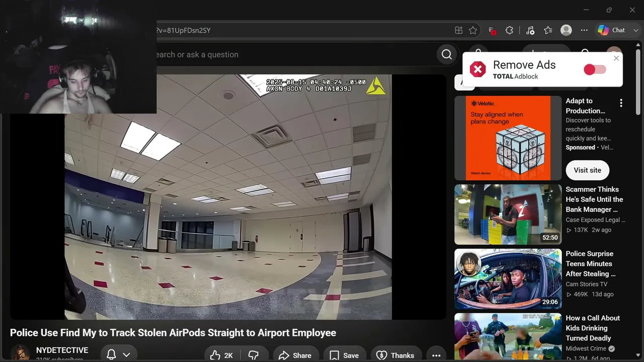This screenshot has height=362, width=644.
Task: Click the Visit site ad button
Action: point(587,170)
